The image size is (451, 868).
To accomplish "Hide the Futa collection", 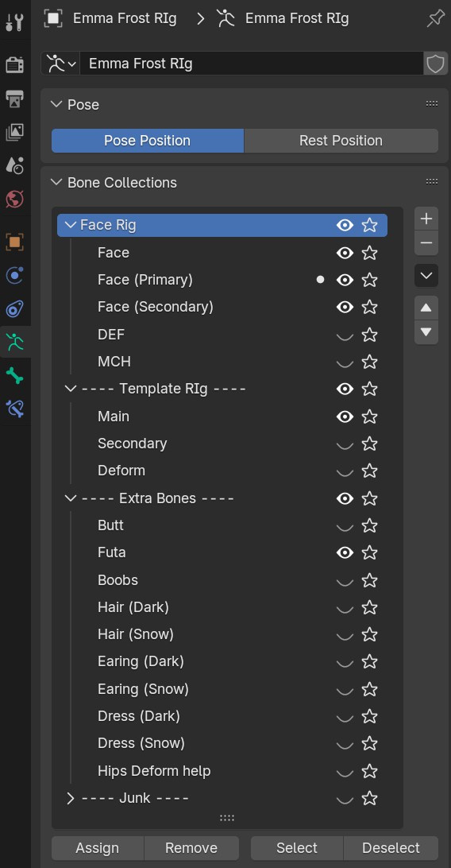I will (x=345, y=552).
